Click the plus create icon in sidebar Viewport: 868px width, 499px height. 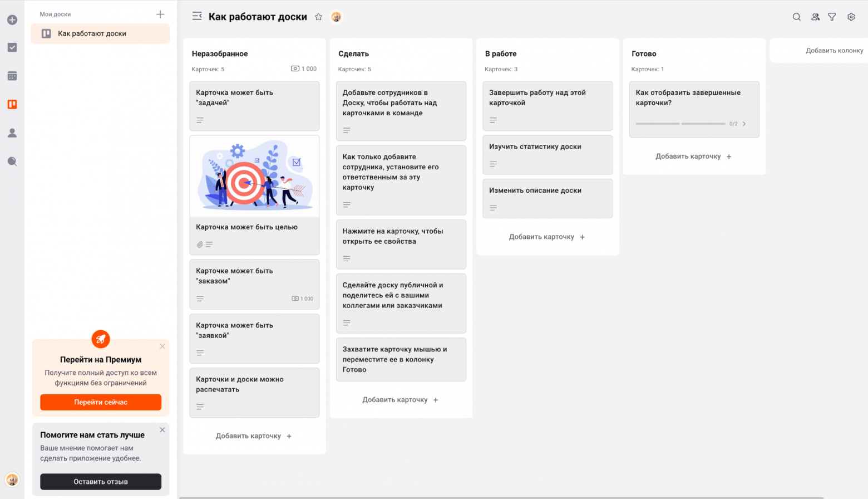click(x=12, y=20)
